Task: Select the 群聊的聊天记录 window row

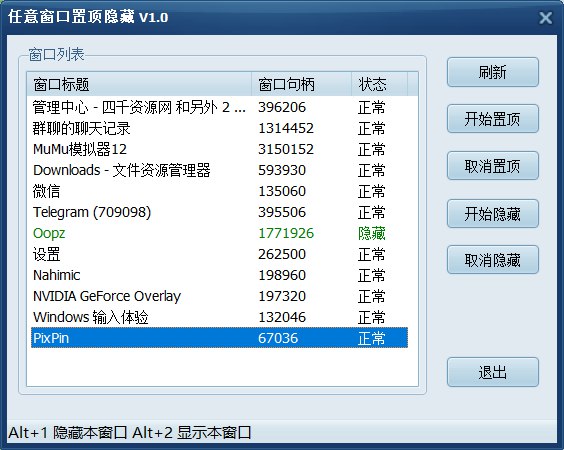Action: pyautogui.click(x=219, y=128)
